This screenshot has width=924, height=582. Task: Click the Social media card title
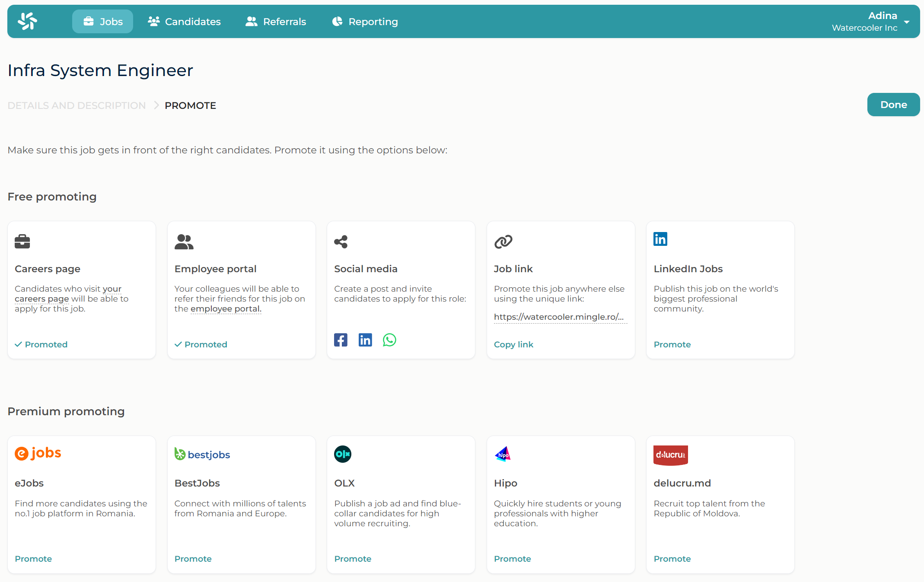(366, 269)
